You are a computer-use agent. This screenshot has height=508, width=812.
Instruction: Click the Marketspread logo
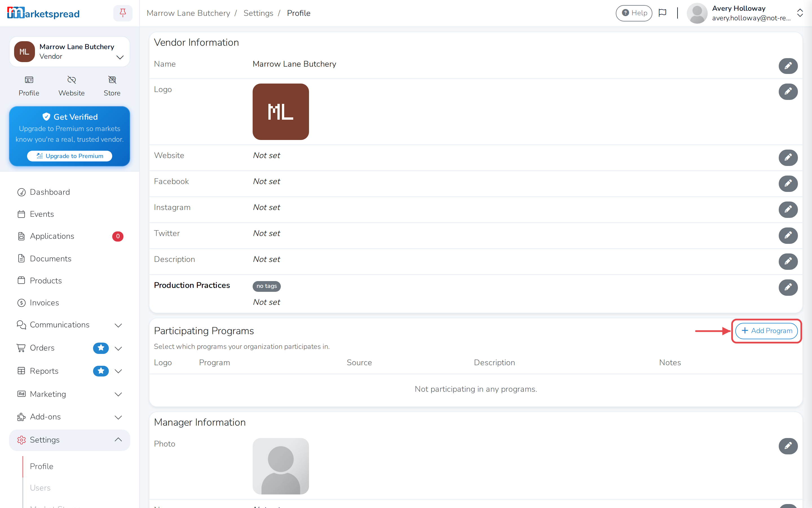[43, 13]
